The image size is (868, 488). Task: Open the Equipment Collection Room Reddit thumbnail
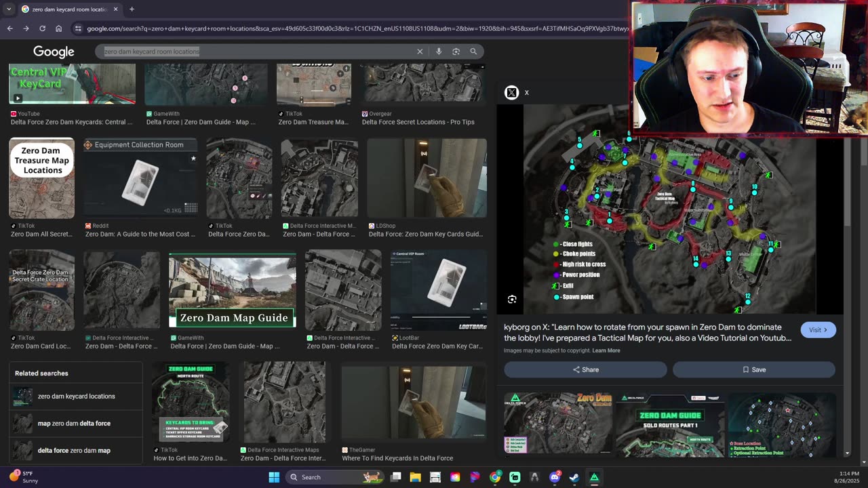(x=140, y=178)
